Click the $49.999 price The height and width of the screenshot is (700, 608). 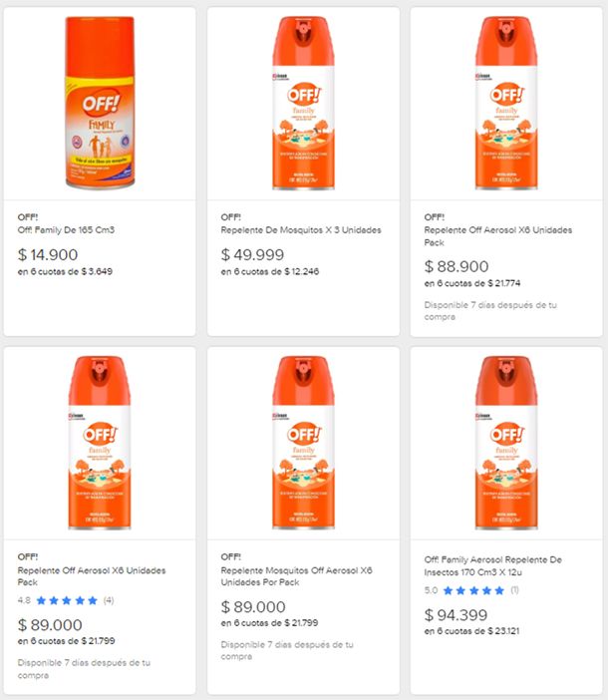point(253,254)
